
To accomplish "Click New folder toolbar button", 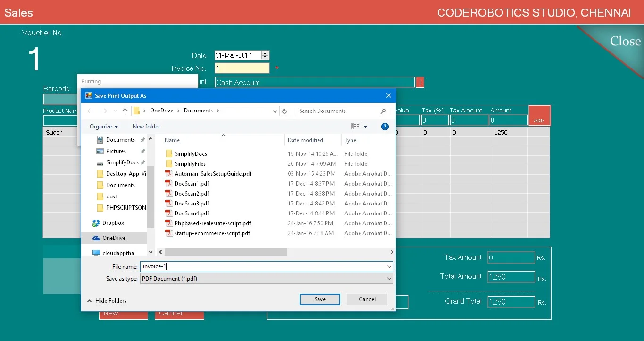I will 146,127.
